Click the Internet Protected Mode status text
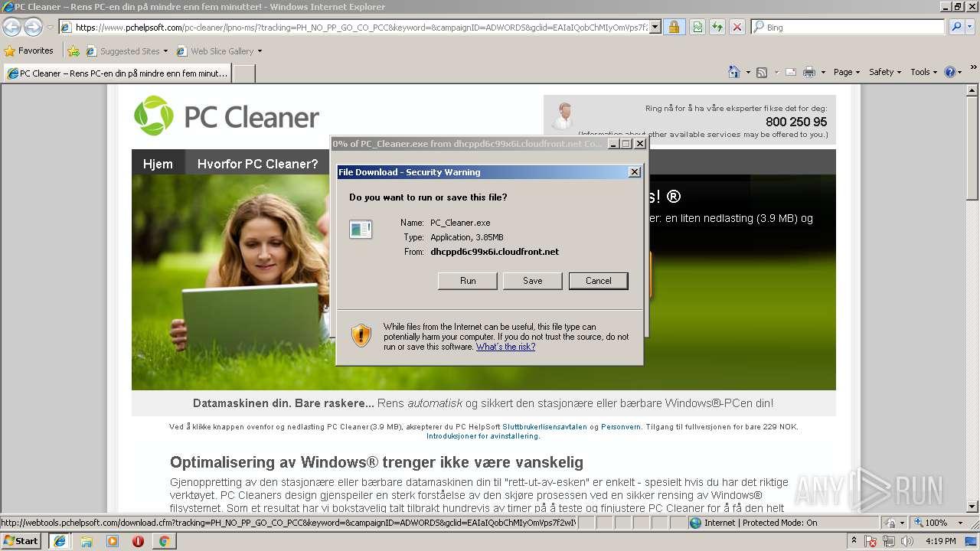 760,523
